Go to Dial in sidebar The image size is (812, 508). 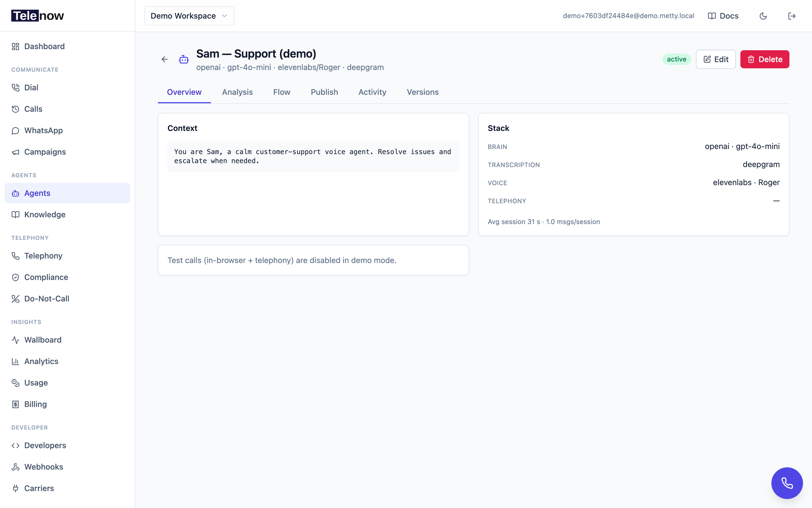67,87
